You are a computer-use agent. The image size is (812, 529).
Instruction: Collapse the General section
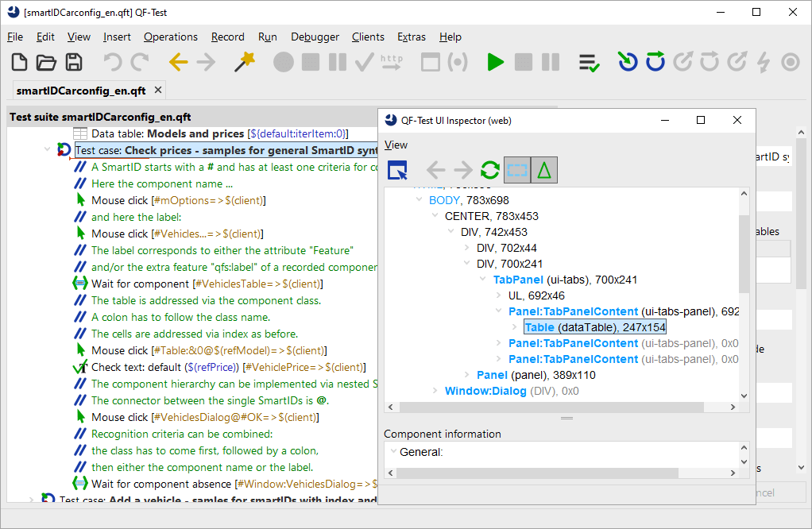[x=393, y=451]
